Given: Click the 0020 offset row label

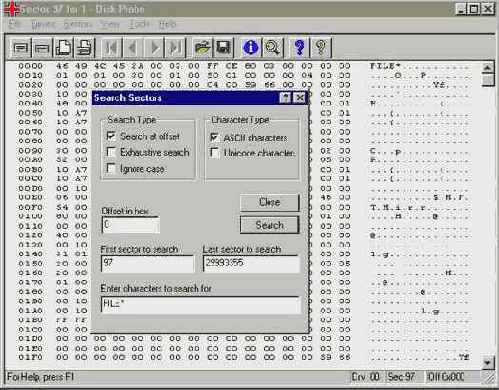Looking at the screenshot, I should click(x=30, y=85).
